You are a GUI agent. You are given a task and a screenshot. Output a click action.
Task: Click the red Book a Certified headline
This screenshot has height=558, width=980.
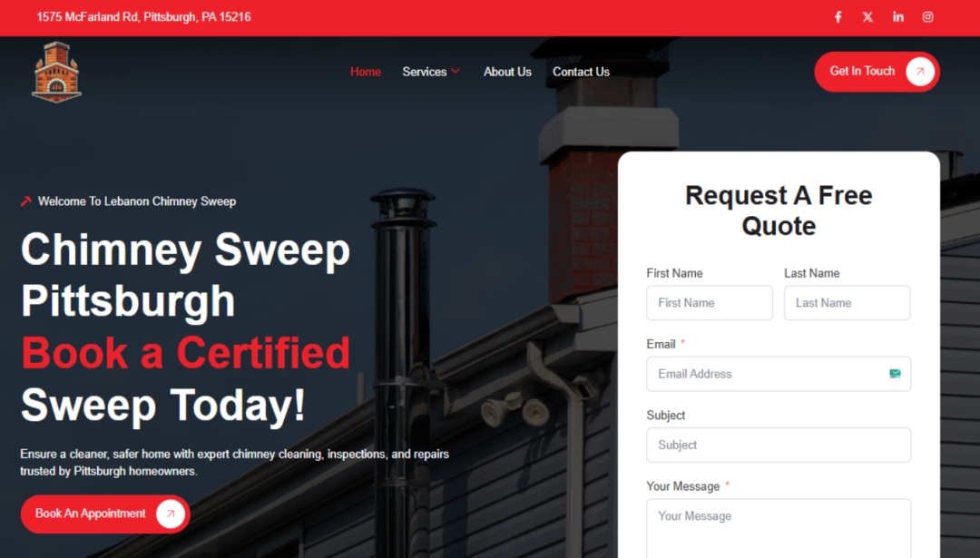click(186, 352)
